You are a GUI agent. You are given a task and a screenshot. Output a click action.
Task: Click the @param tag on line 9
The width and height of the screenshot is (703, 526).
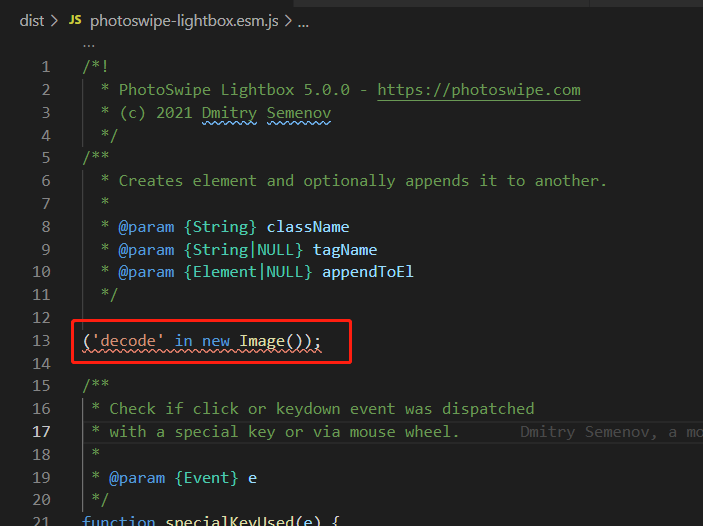pos(146,250)
